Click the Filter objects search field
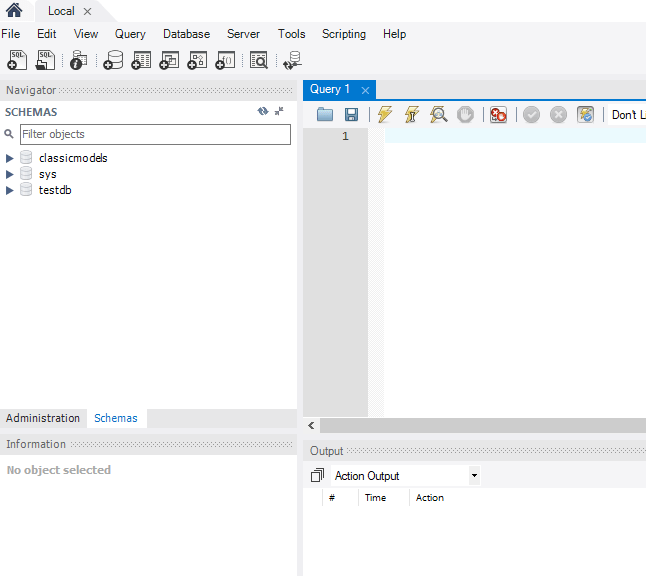The width and height of the screenshot is (646, 576). coord(155,134)
